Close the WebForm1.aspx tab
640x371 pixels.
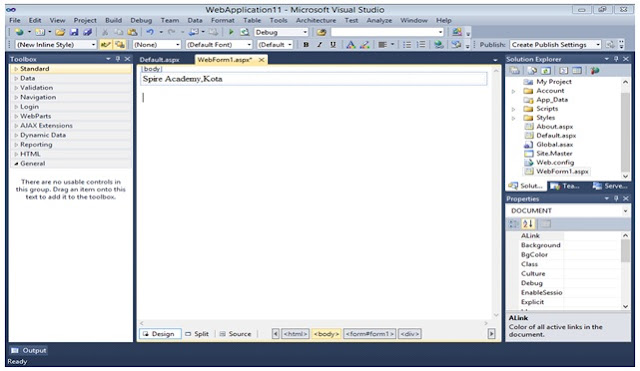click(x=261, y=60)
